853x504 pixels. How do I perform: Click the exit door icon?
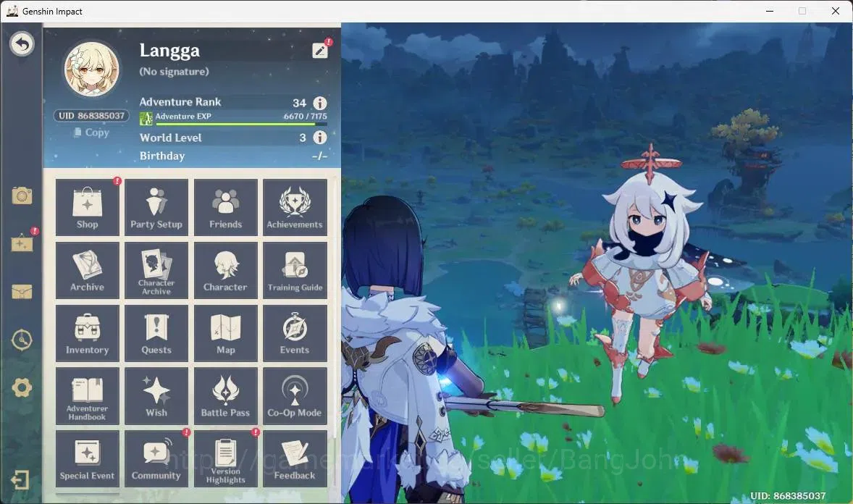20,480
